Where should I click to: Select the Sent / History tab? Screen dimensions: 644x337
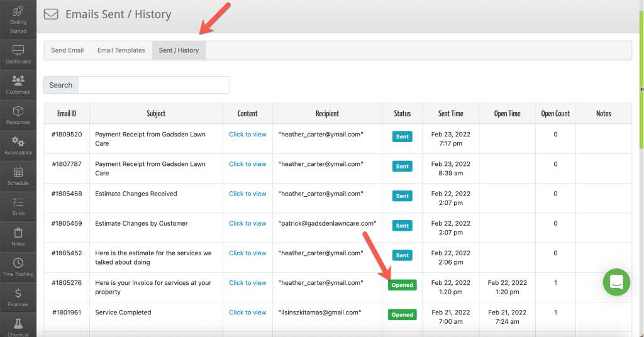[x=179, y=50]
